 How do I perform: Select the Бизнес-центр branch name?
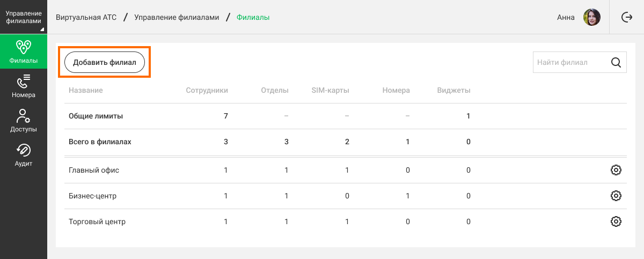pos(93,196)
